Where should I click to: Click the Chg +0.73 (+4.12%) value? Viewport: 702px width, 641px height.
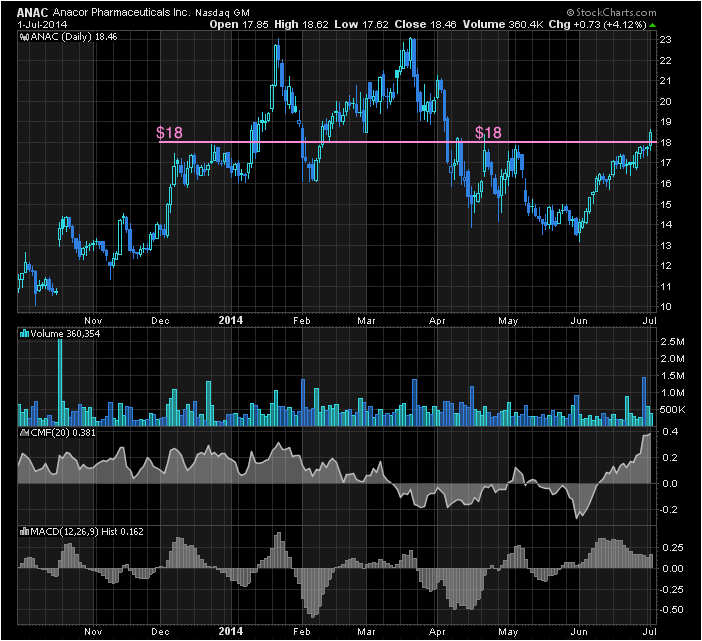tap(598, 25)
